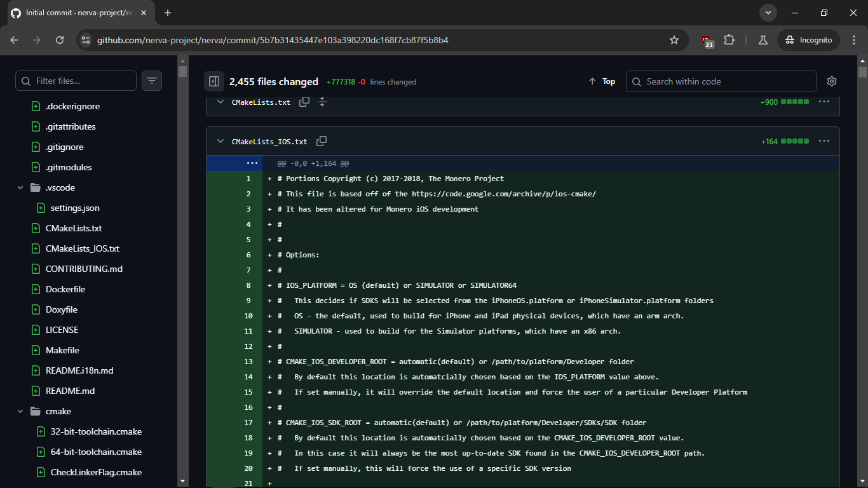
Task: Copy the CMakeLists.txt file path
Action: [304, 102]
